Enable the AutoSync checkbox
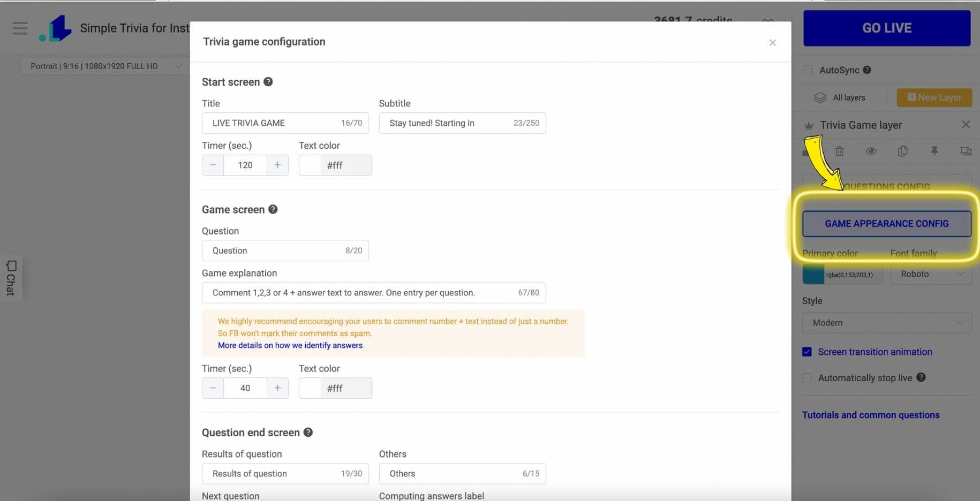Screen dimensions: 980x501 [808, 70]
